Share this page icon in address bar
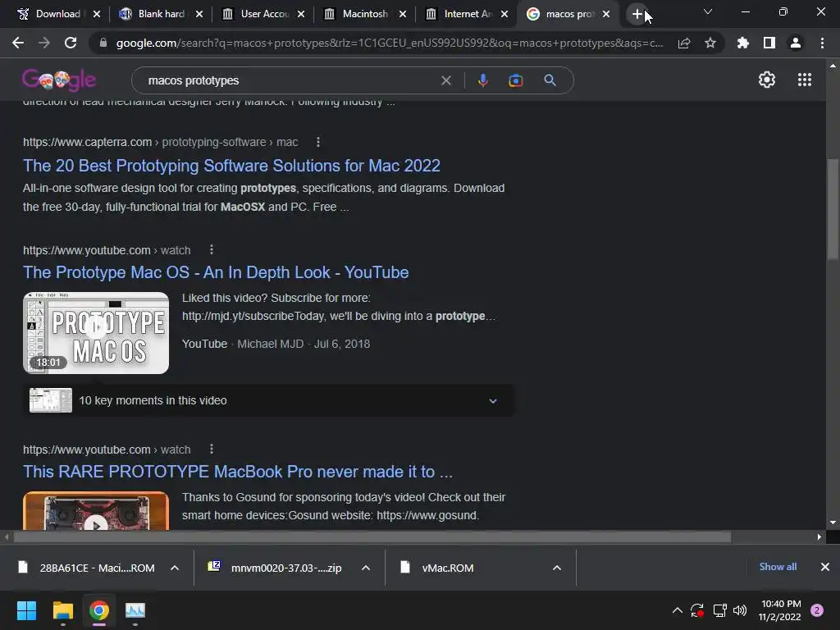Viewport: 840px width, 630px height. pyautogui.click(x=683, y=43)
